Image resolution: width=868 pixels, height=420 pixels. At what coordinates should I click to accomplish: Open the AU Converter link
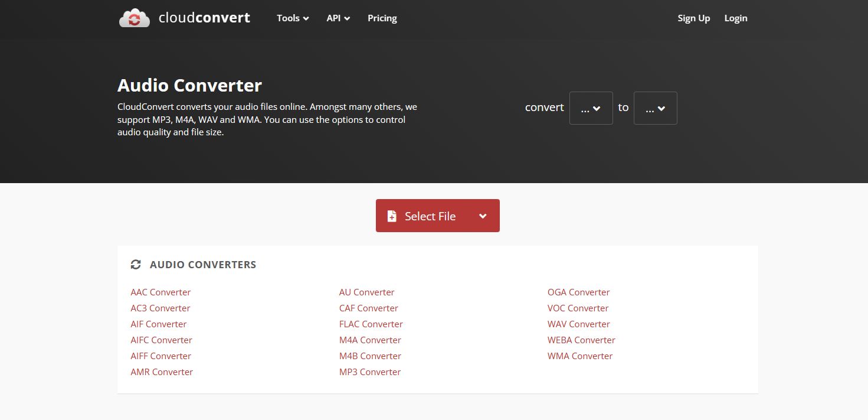(x=366, y=292)
